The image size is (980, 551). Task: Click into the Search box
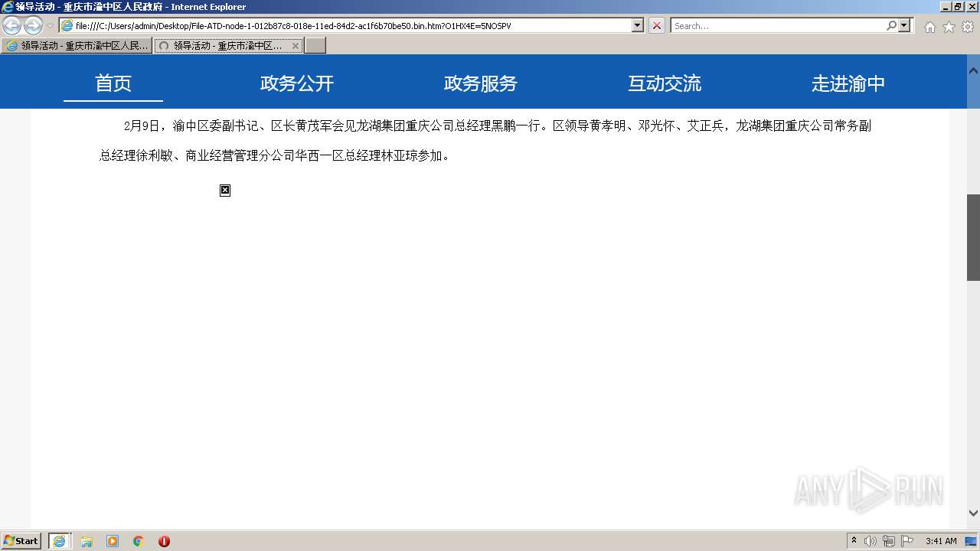point(778,26)
